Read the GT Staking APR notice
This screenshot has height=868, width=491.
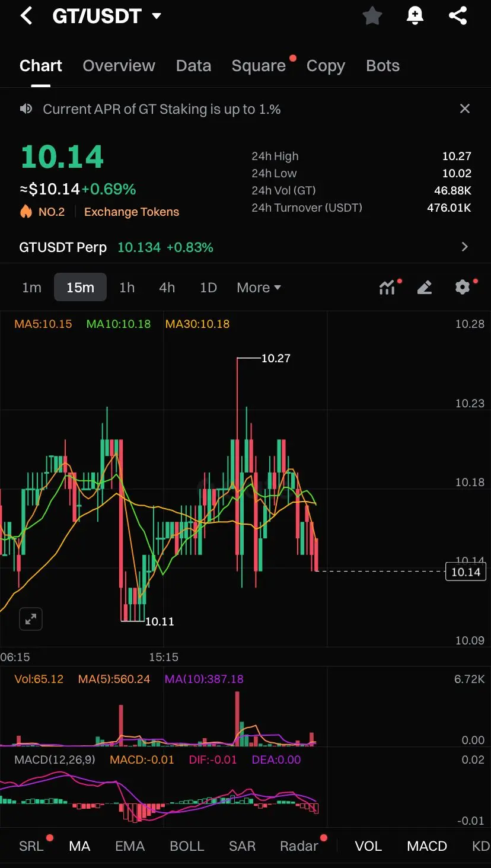tap(162, 109)
